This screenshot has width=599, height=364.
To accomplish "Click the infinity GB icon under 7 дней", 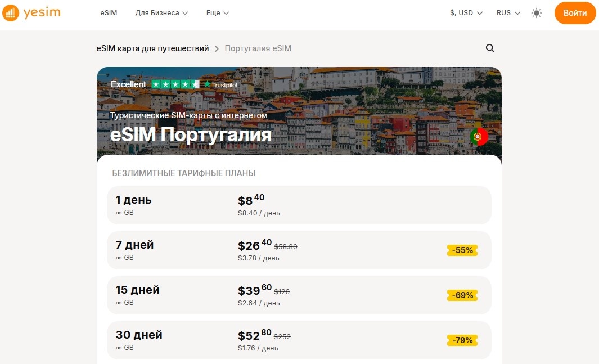I will [x=119, y=258].
